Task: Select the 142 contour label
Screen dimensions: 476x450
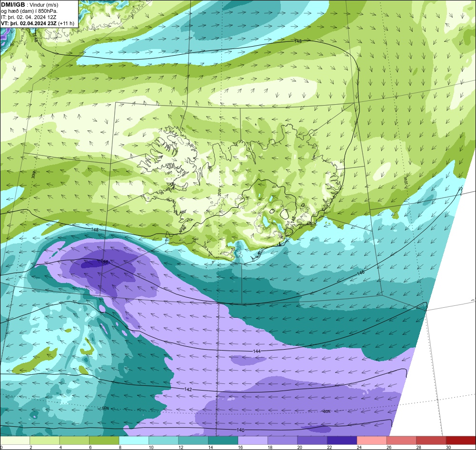Action: [x=188, y=389]
